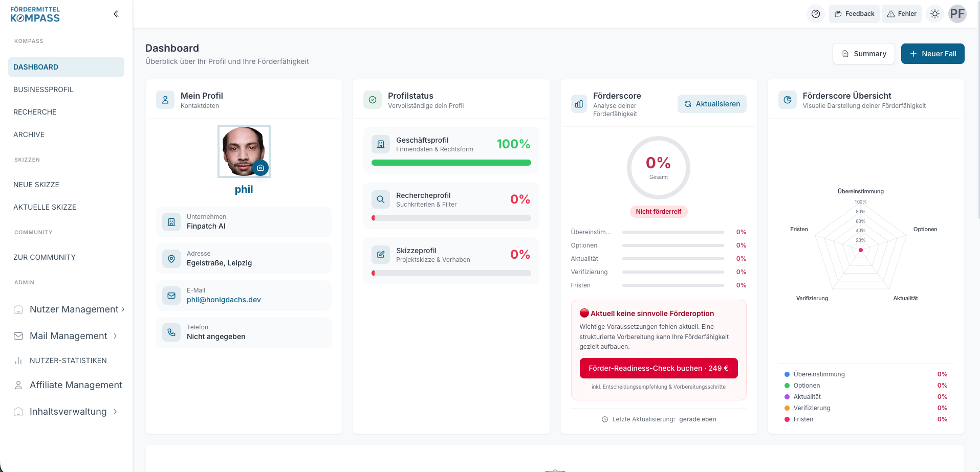Click the 0% Gesamt score circle
980x472 pixels.
(659, 168)
